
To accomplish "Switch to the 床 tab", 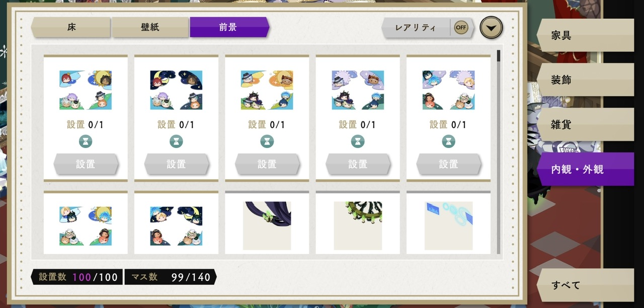I will (71, 27).
